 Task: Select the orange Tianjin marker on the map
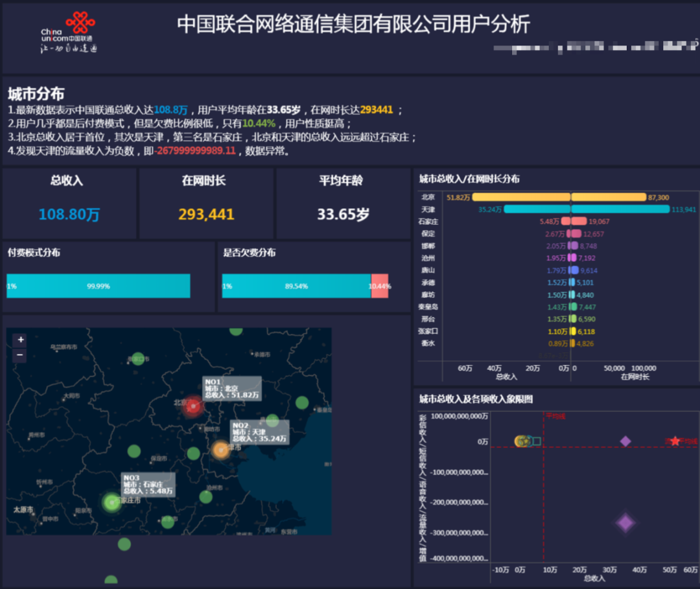coord(220,450)
